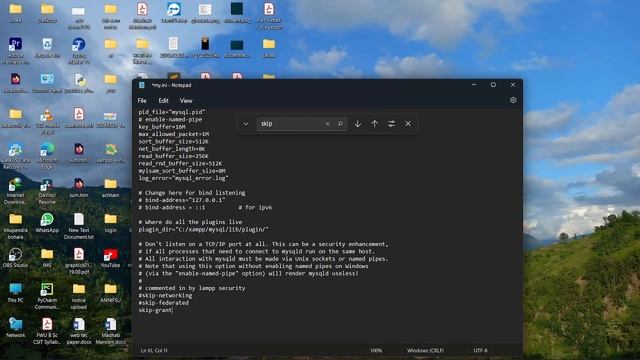640x360 pixels.
Task: Select the PyCharm Community desktop icon
Action: point(47,296)
